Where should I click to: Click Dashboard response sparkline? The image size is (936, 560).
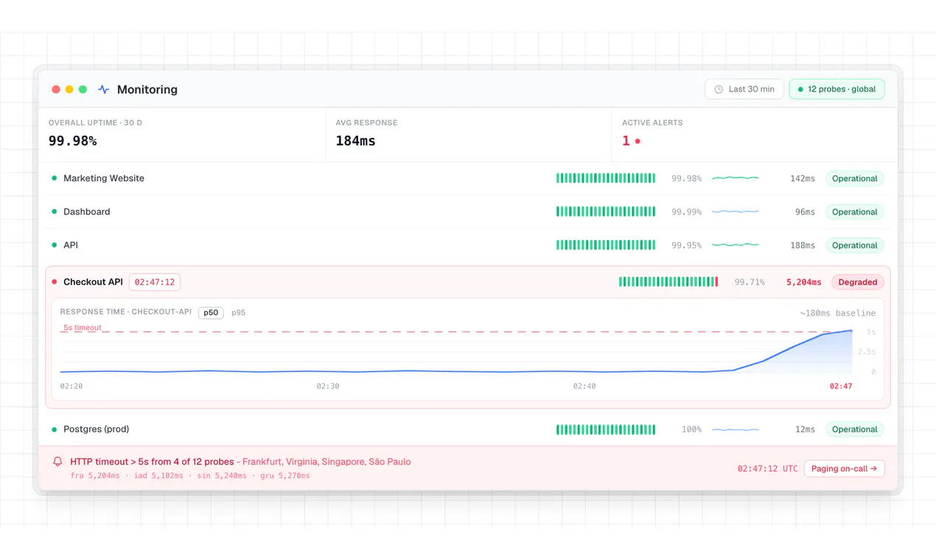[735, 211]
